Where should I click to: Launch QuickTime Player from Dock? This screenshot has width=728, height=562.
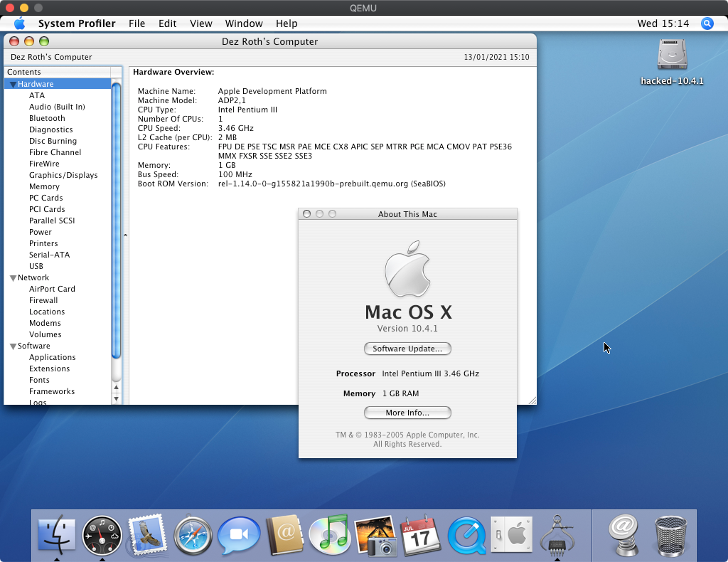pos(466,536)
